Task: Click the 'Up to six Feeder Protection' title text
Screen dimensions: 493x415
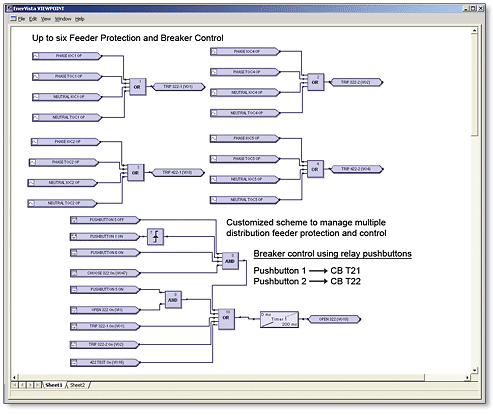Action: pos(128,38)
